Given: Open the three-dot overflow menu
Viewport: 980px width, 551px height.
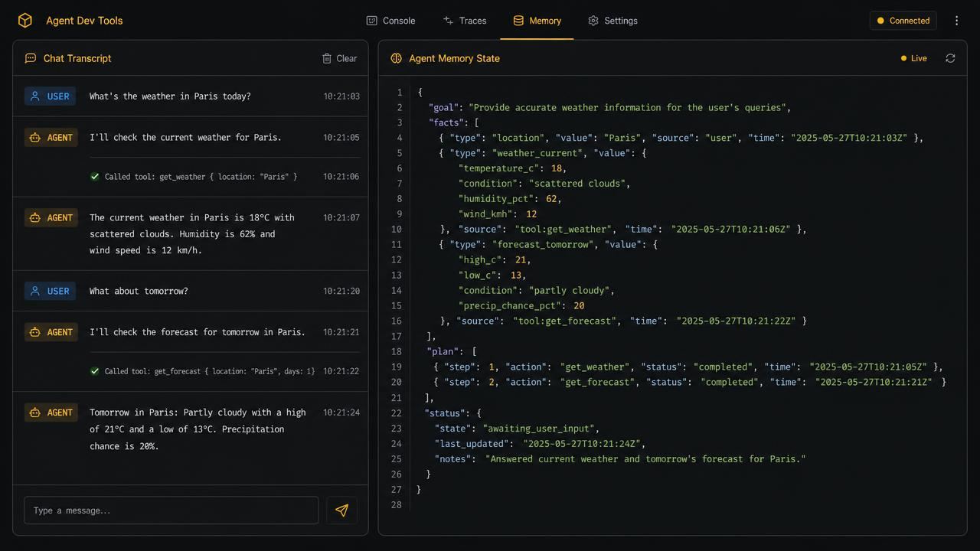Looking at the screenshot, I should point(956,21).
